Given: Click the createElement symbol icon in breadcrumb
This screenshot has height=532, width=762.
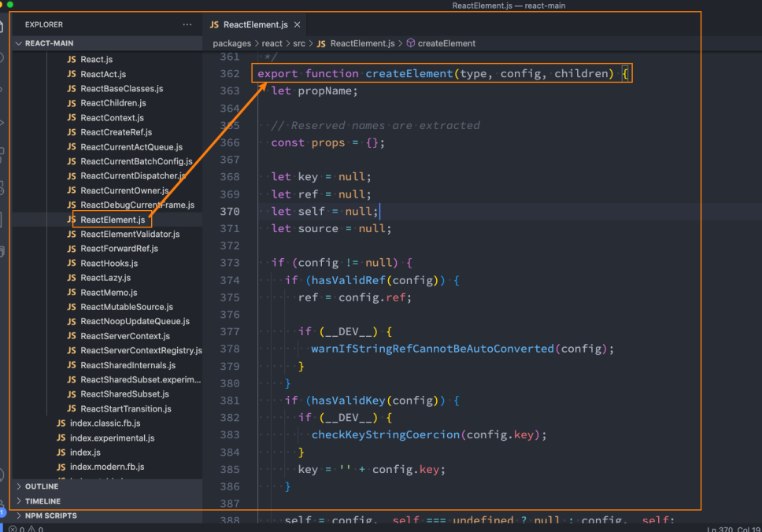Looking at the screenshot, I should click(x=411, y=42).
